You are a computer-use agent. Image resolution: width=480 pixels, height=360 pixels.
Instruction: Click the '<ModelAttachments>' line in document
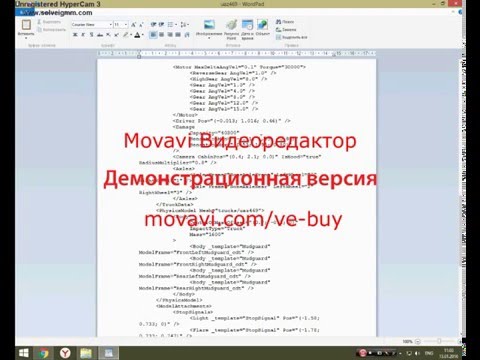coord(184,306)
